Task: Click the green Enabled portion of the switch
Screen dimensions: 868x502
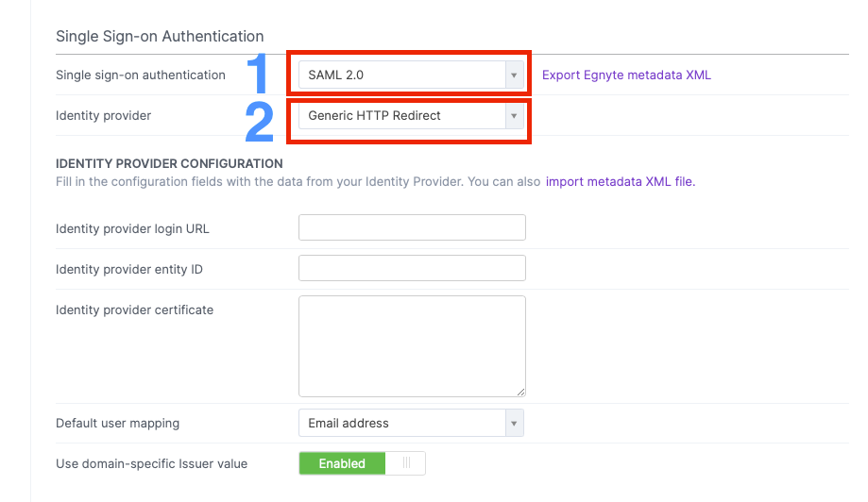Action: (342, 463)
